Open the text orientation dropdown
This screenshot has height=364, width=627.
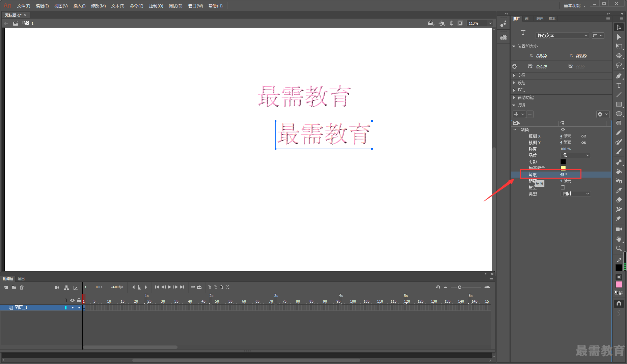pos(598,35)
